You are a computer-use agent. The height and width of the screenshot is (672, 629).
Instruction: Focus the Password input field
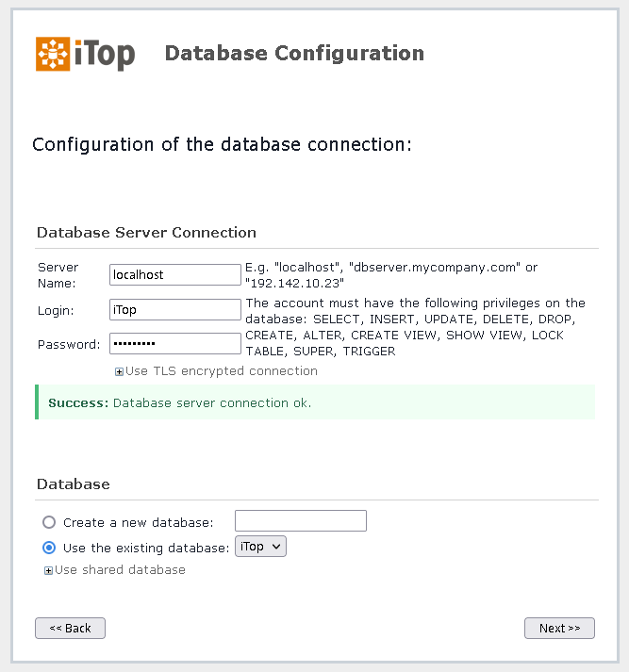tap(175, 344)
